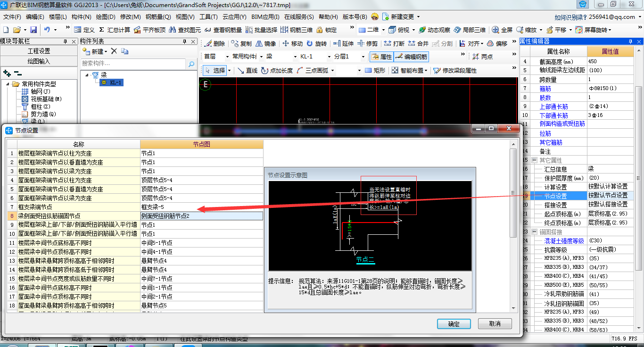This screenshot has width=644, height=347.
Task: Open the 工具(T) menu
Action: pyautogui.click(x=208, y=17)
